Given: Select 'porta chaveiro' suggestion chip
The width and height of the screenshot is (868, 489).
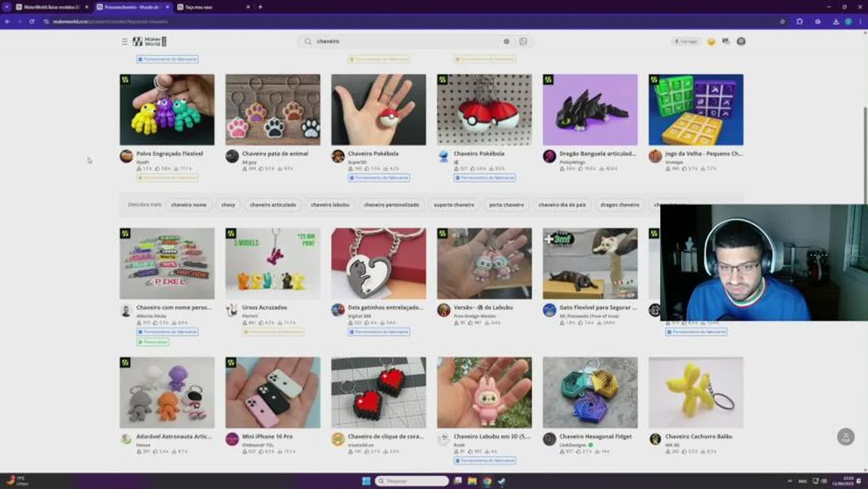Looking at the screenshot, I should (x=507, y=204).
